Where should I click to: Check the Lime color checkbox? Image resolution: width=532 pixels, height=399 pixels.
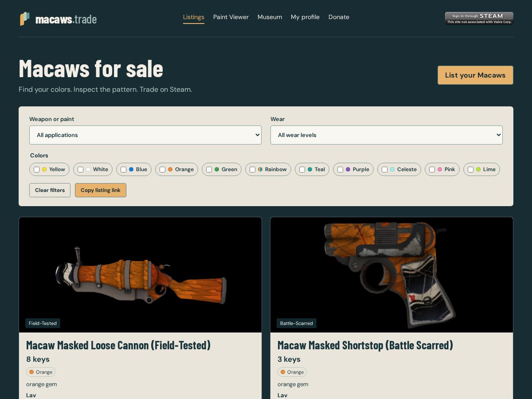471,169
